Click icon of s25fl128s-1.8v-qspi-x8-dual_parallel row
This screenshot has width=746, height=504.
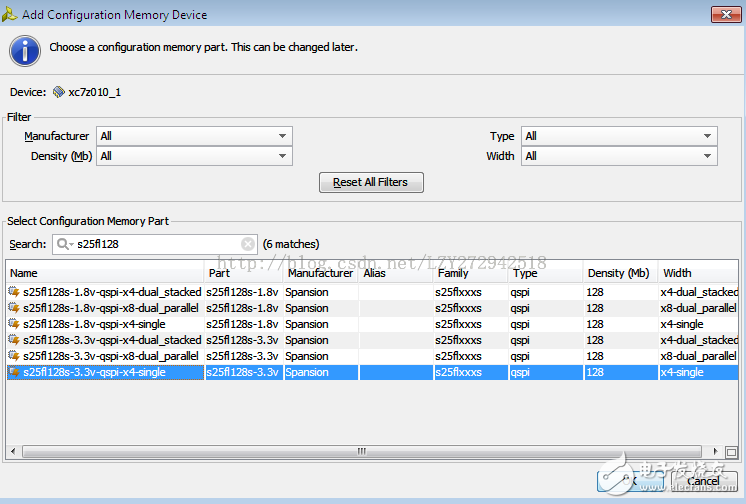tap(14, 308)
